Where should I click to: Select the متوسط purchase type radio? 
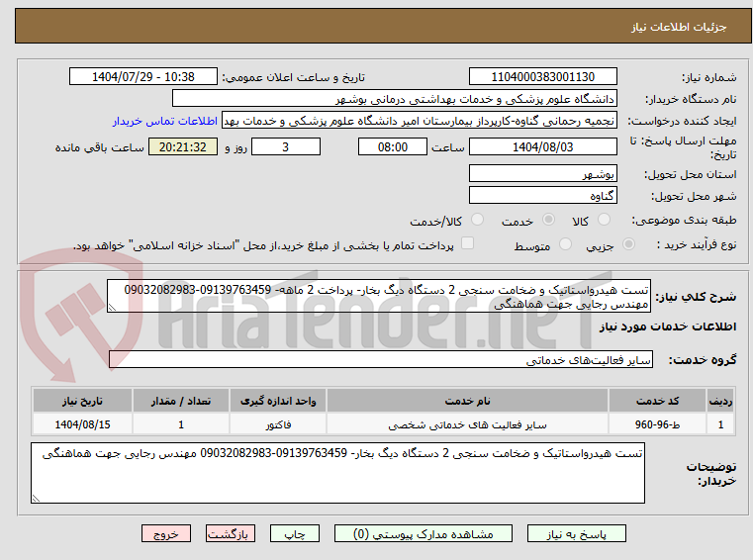(x=566, y=244)
